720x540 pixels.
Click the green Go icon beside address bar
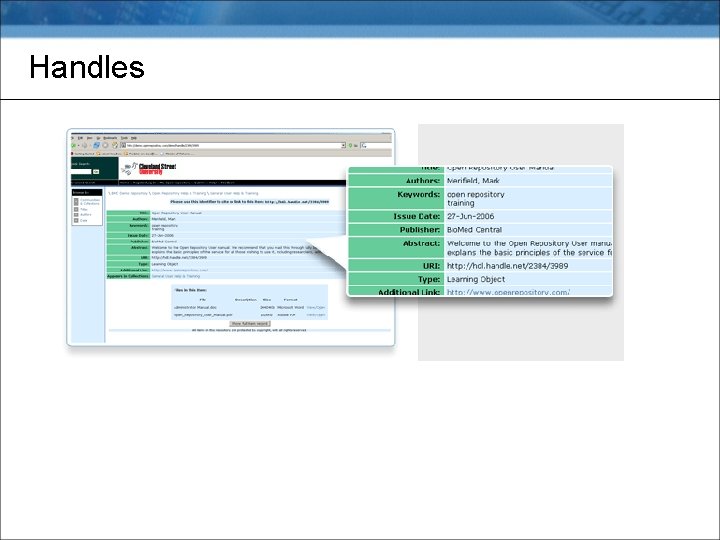click(x=350, y=146)
